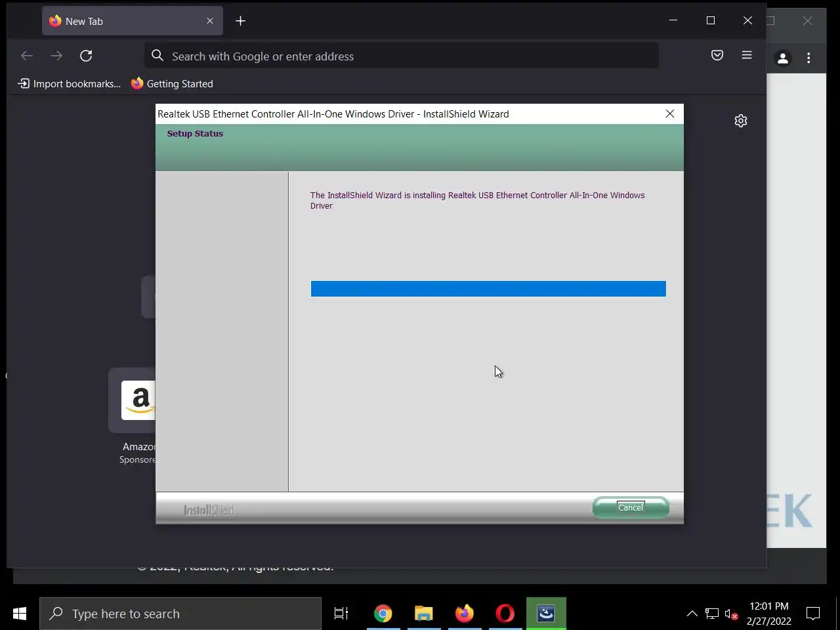Click the muted volume tray icon
The width and height of the screenshot is (840, 630).
(731, 614)
